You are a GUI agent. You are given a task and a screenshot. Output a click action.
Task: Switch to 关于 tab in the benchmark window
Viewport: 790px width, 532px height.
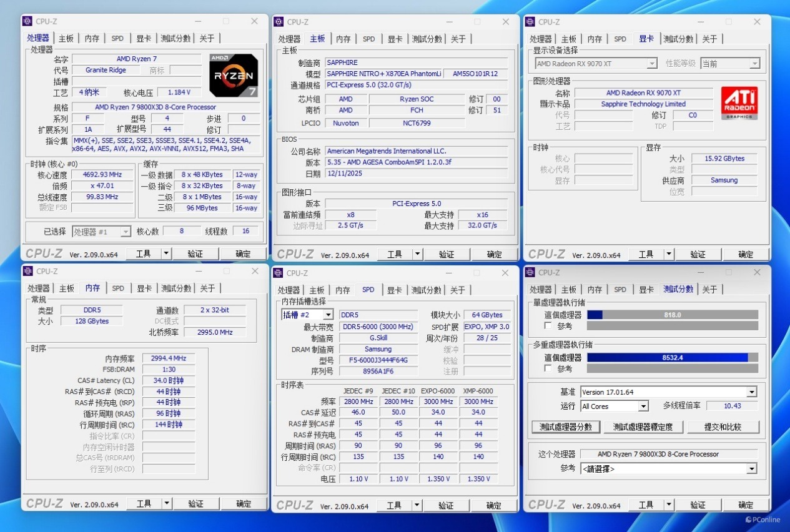[x=709, y=289]
